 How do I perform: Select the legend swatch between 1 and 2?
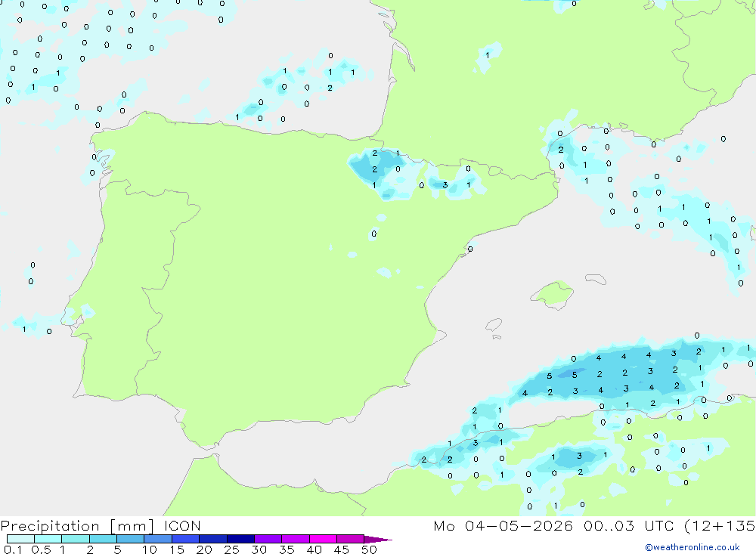[76, 539]
